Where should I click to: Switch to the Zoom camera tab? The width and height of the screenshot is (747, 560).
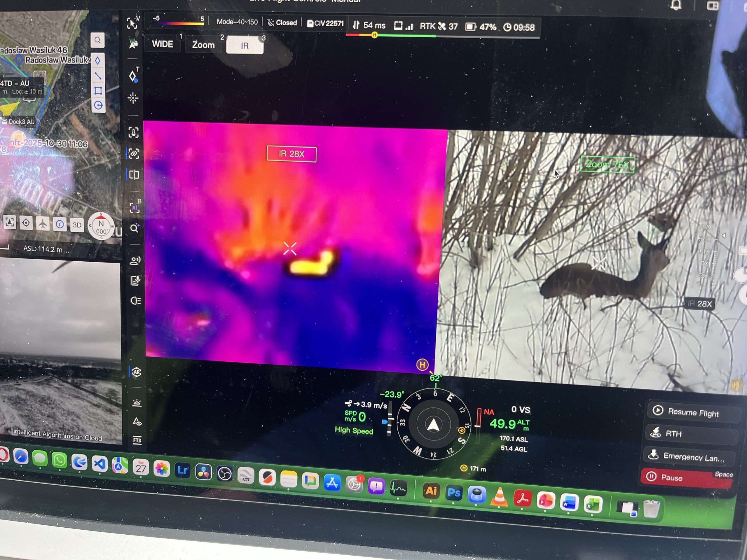coord(203,45)
